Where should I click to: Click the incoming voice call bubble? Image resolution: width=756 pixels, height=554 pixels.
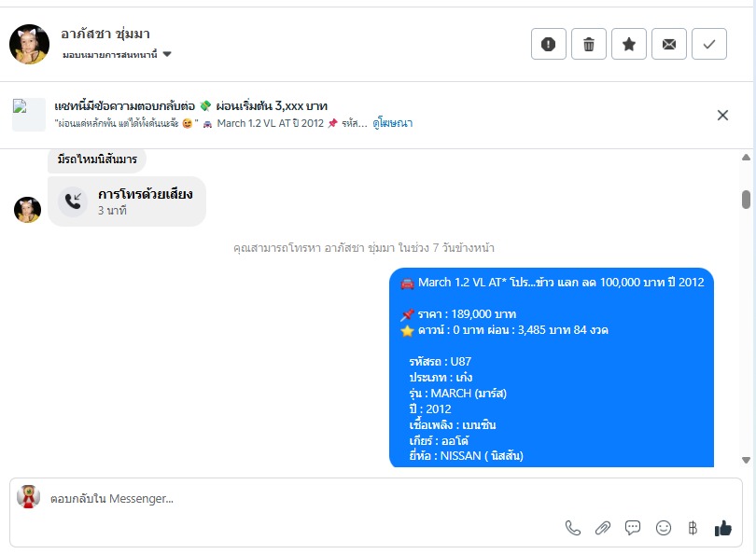(x=127, y=201)
